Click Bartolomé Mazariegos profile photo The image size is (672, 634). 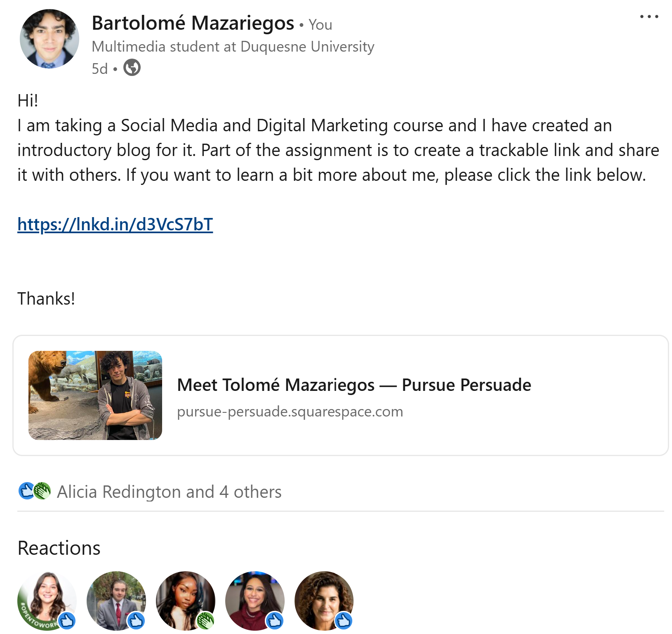pos(50,39)
